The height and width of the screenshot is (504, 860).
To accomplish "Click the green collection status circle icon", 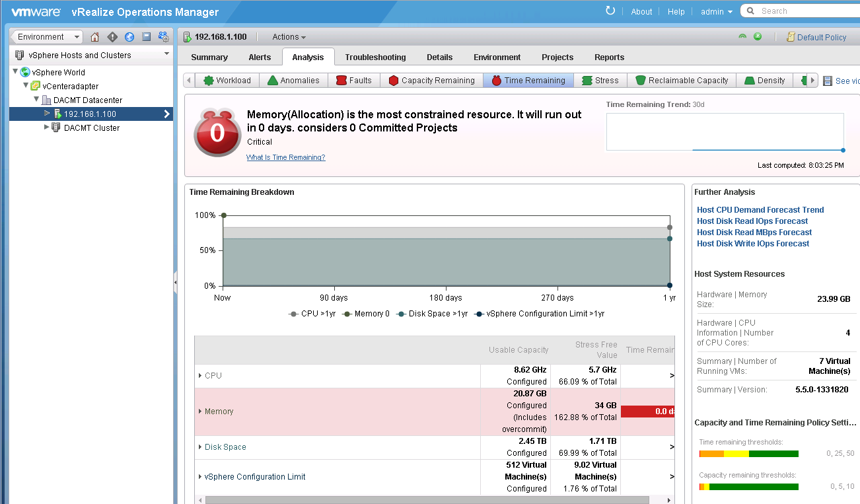I will point(758,37).
